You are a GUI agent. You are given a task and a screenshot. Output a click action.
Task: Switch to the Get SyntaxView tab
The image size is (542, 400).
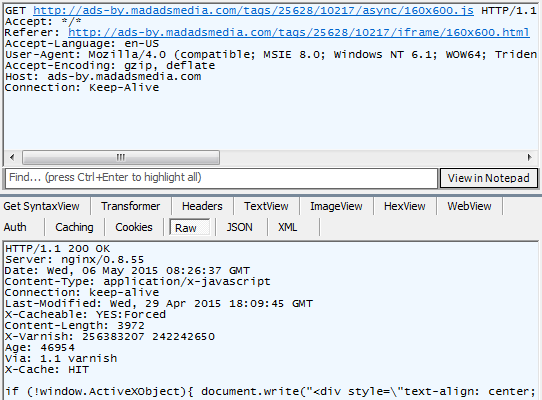[41, 206]
